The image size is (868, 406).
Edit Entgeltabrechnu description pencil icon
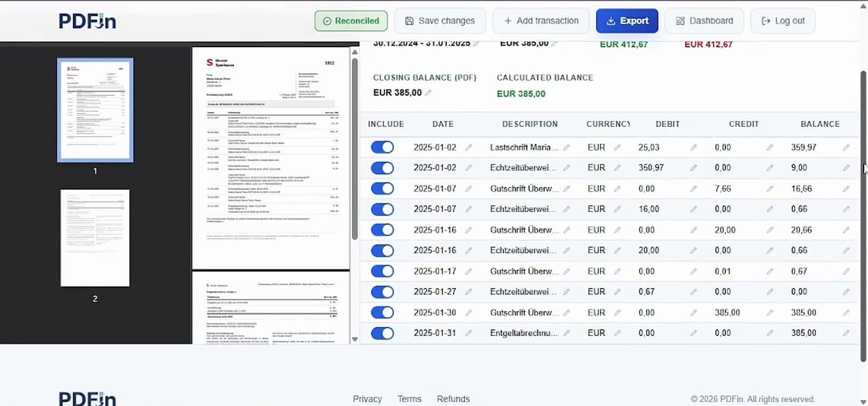point(566,333)
